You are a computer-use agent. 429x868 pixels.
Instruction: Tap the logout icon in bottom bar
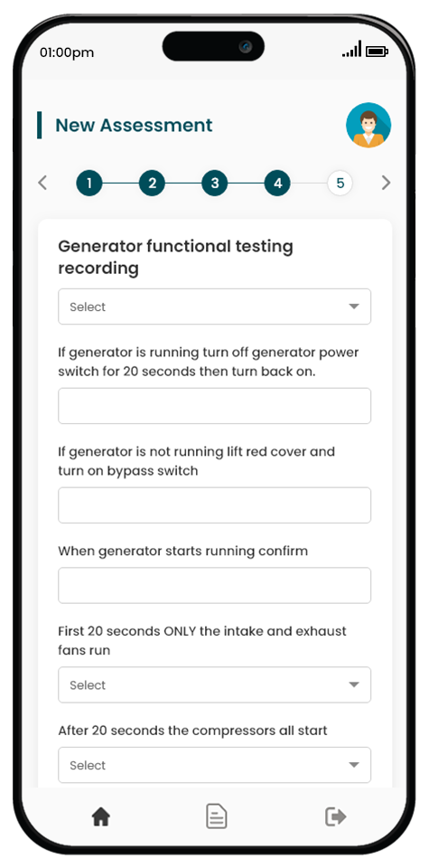(335, 816)
